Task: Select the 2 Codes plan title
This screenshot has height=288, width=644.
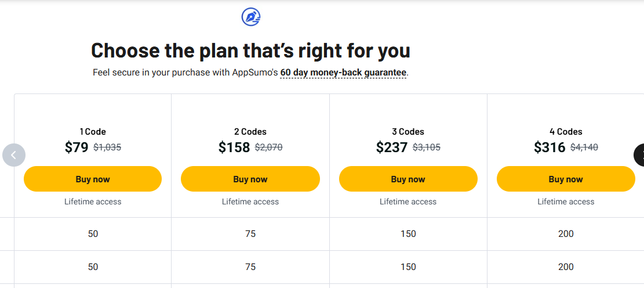Action: (250, 132)
